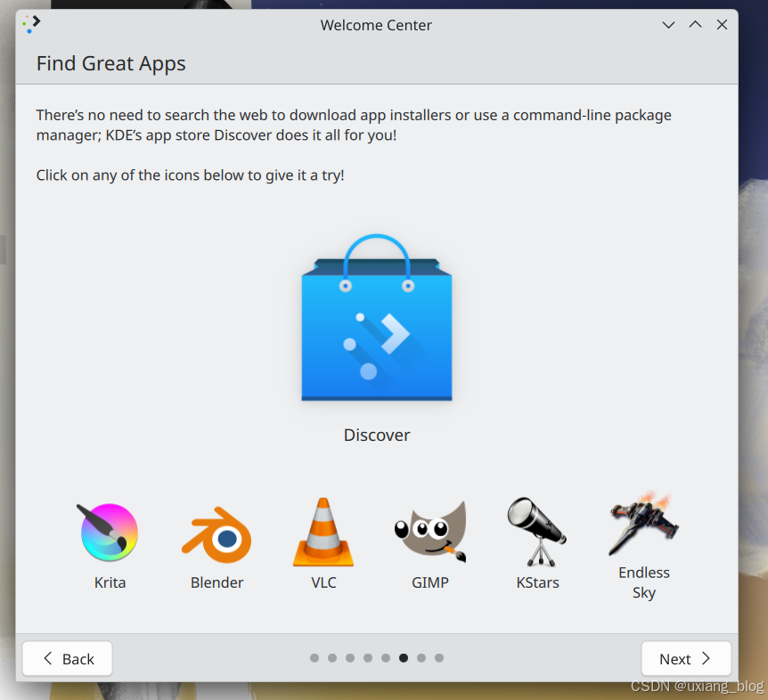Open the Discover shopping bag icon
Screen dimensions: 768x700
tap(377, 317)
